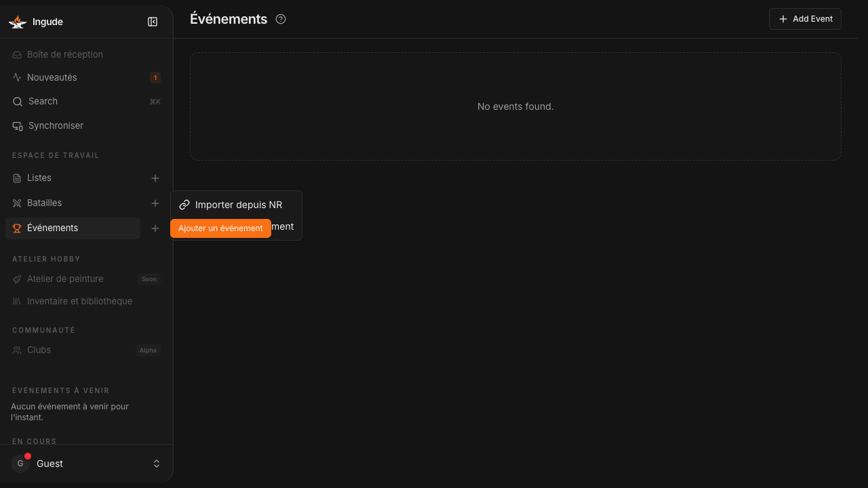
Task: Collapse the sidebar panel icon
Action: (153, 22)
